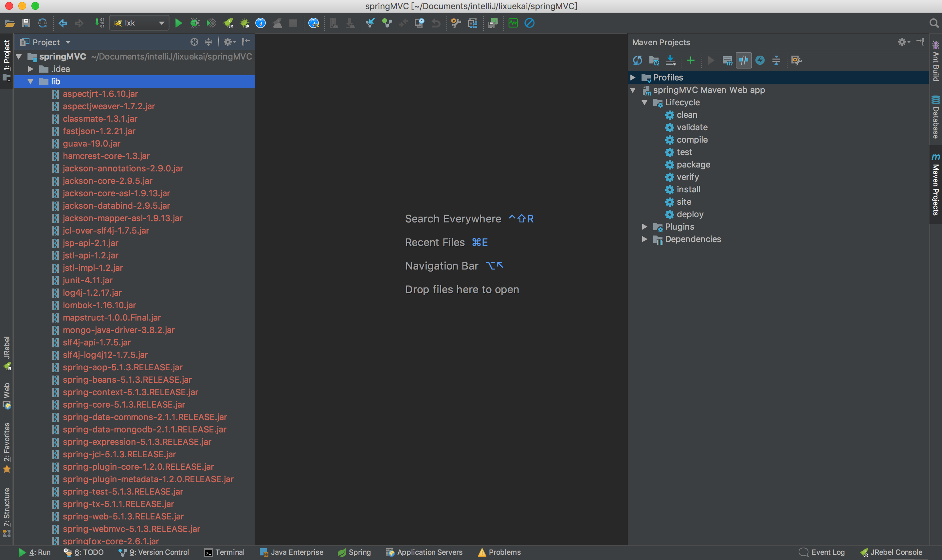Expand the Plugins node
The width and height of the screenshot is (942, 560).
pos(644,227)
